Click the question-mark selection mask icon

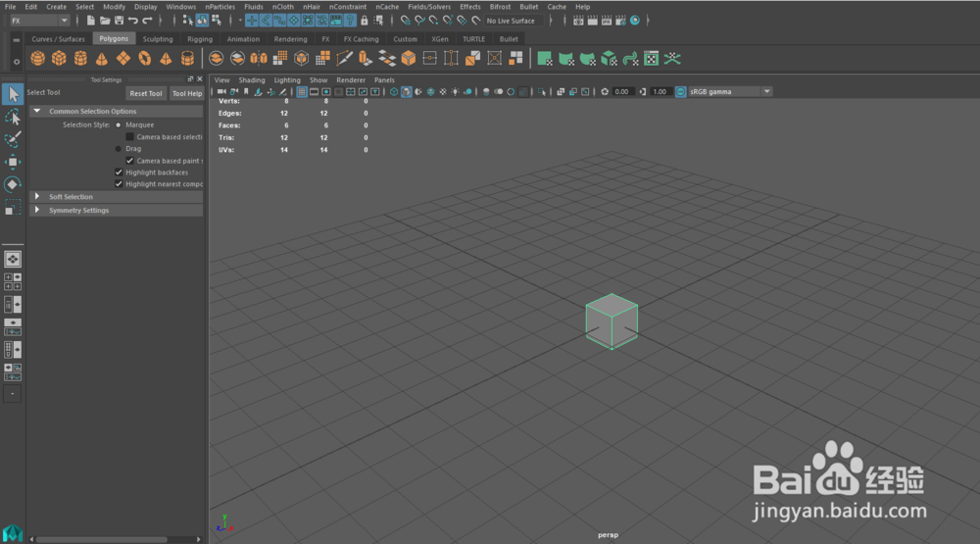click(x=350, y=21)
